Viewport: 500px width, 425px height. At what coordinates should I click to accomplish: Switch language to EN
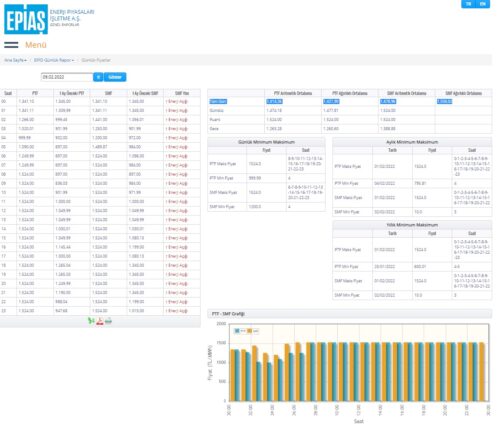[483, 4]
